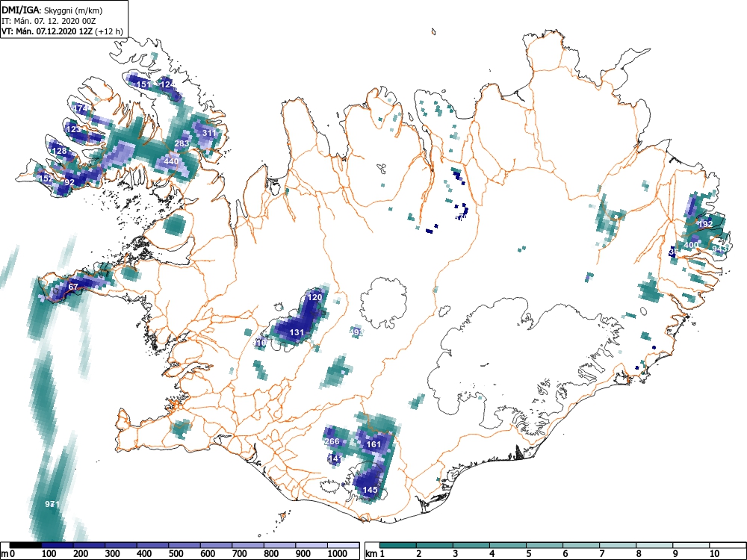Select the 9–10 km near-white legend swatch
The width and height of the screenshot is (747, 560).
691,545
